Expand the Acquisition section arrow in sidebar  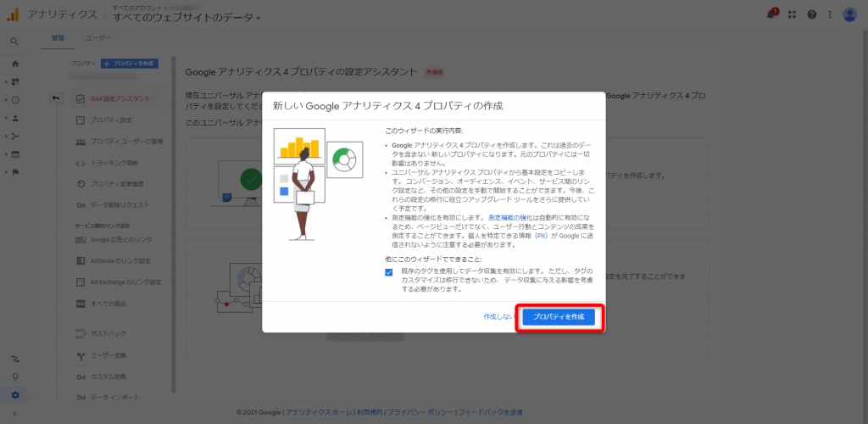coord(6,137)
